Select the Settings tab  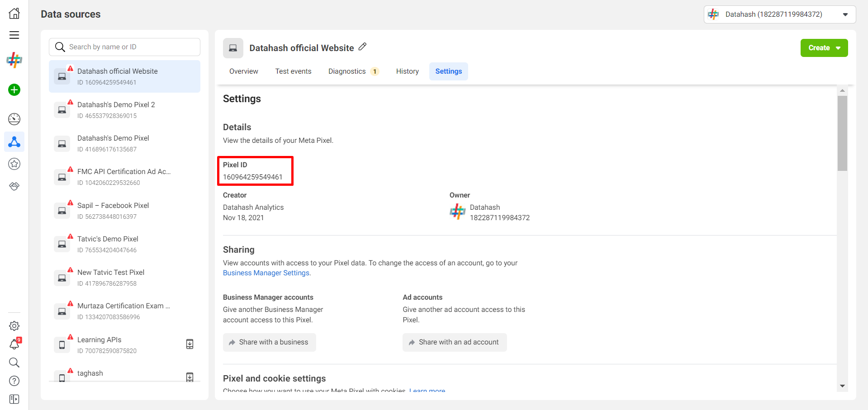pos(449,71)
